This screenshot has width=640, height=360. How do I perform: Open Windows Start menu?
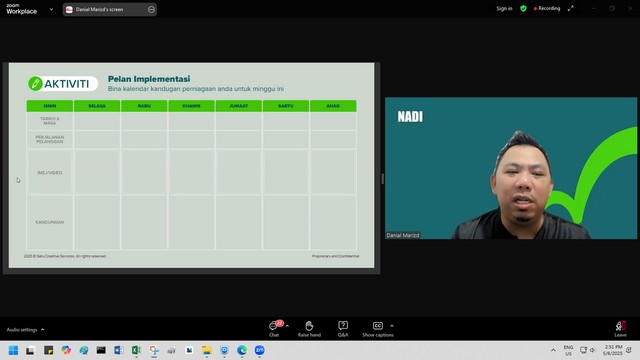coord(13,350)
